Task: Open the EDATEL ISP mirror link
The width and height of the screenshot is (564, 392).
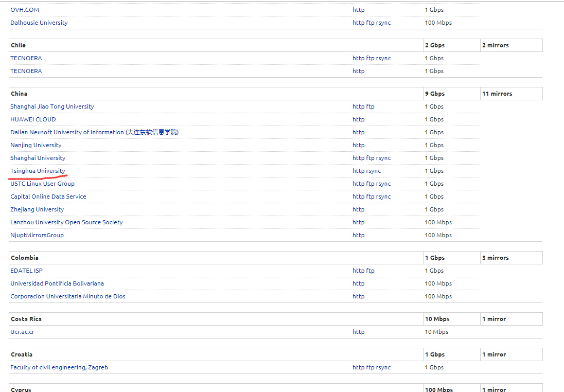Action: (x=26, y=271)
